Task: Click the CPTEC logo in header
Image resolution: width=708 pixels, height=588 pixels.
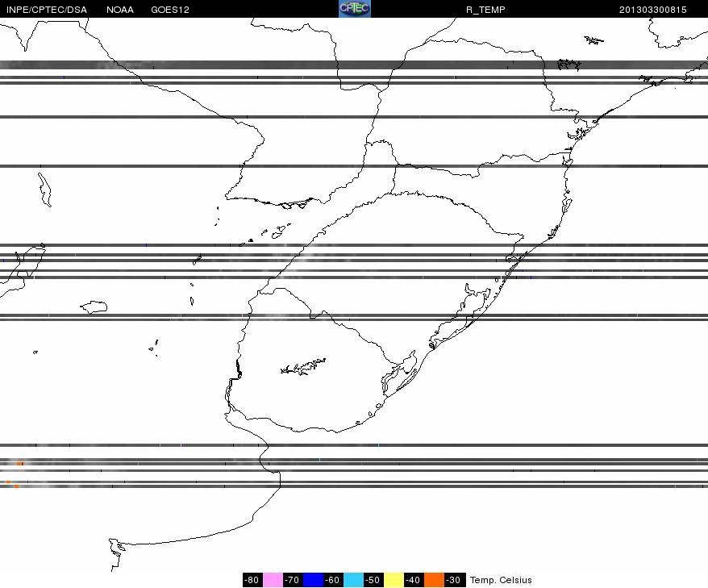Action: pyautogui.click(x=355, y=9)
